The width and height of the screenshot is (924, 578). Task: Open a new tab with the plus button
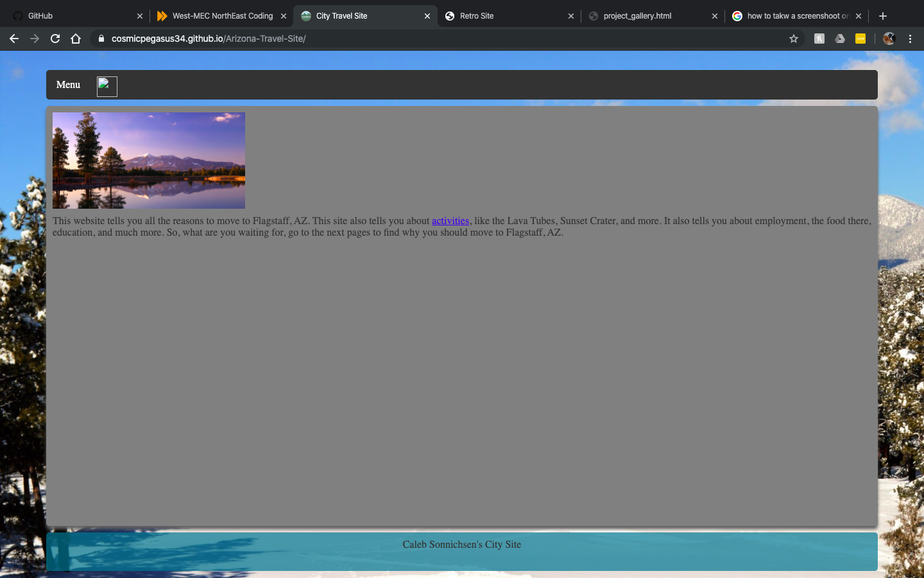coord(883,16)
